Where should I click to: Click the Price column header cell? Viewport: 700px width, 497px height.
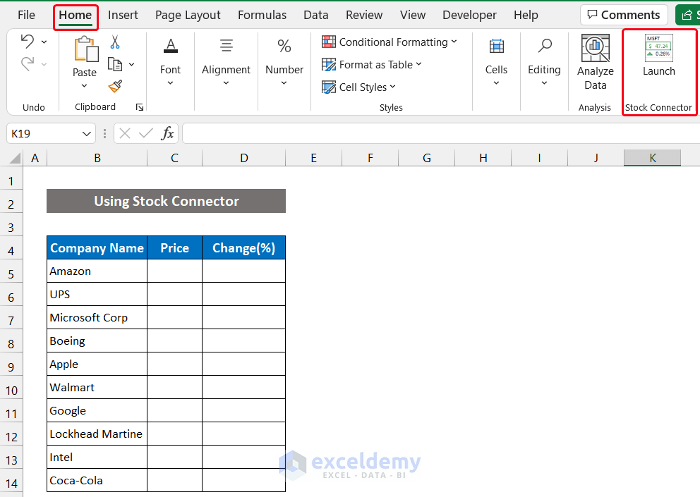click(175, 248)
